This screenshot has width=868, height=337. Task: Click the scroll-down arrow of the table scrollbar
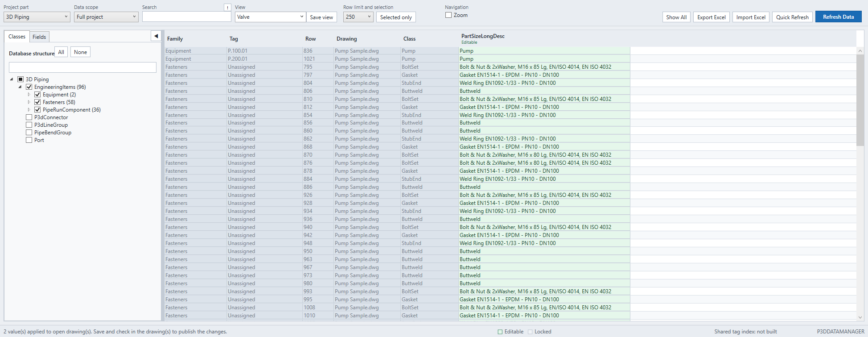pos(860,317)
